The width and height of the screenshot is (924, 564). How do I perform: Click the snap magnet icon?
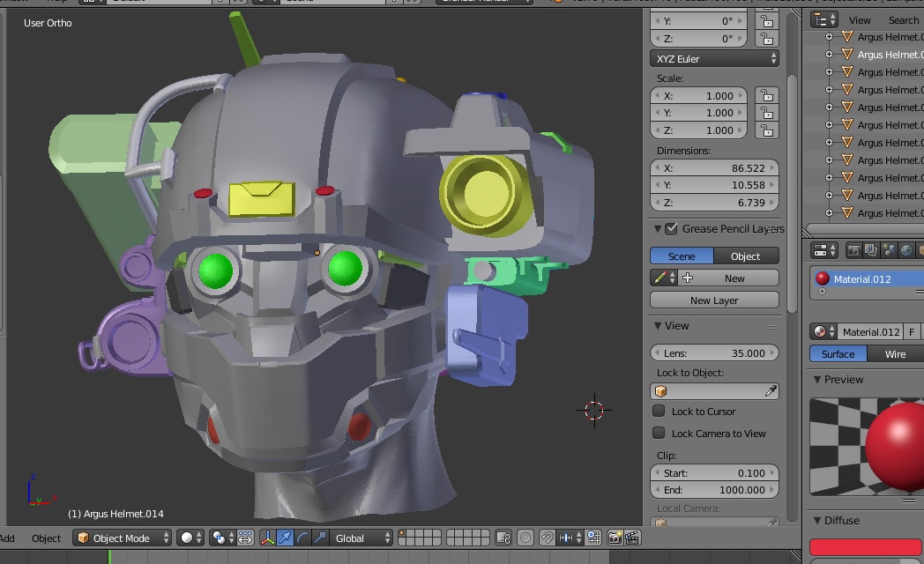point(547,538)
